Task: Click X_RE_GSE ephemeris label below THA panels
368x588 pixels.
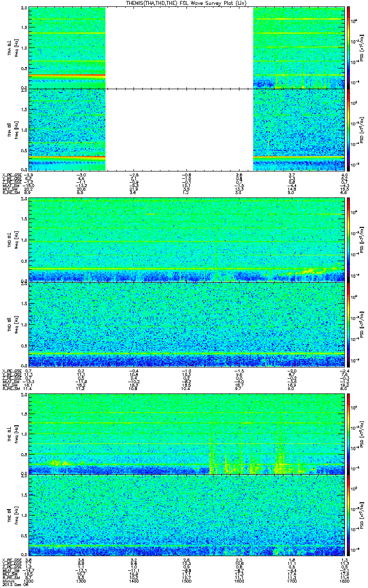Action: [11, 175]
